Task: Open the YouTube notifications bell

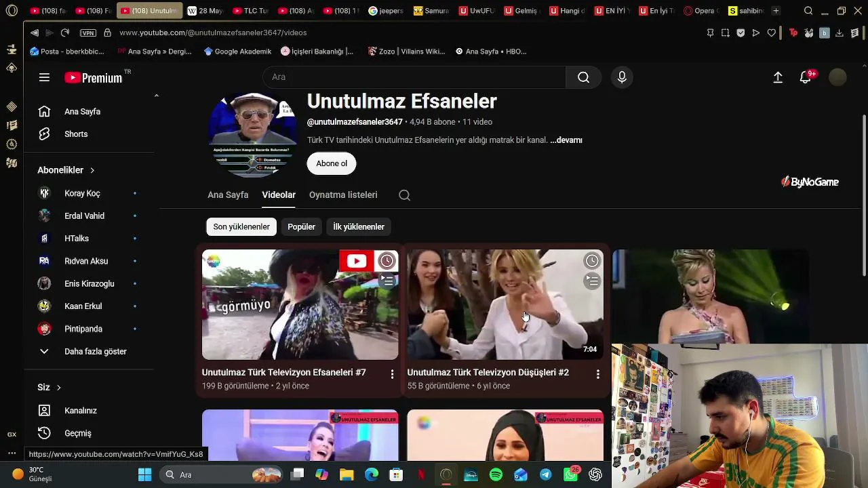Action: pyautogui.click(x=806, y=77)
